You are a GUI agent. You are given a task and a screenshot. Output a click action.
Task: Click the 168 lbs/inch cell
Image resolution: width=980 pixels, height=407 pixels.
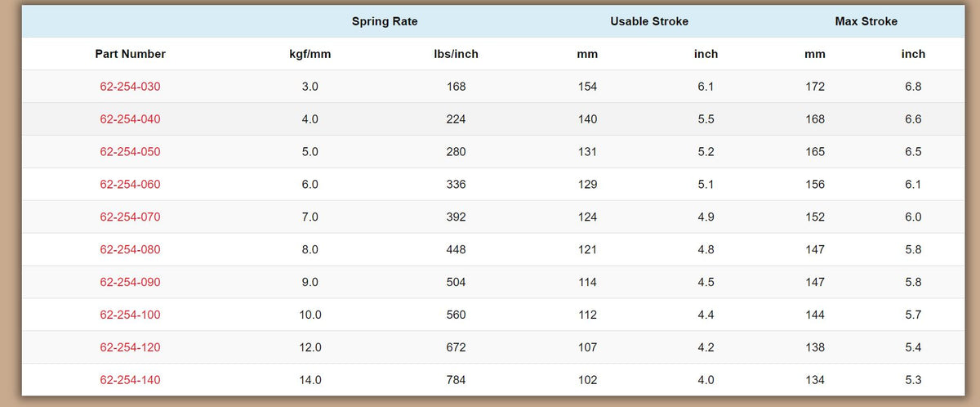(x=457, y=87)
